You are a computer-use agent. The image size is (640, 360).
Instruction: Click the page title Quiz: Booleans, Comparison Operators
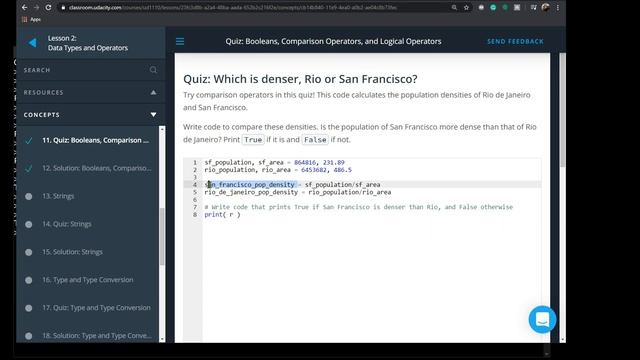[x=333, y=41]
